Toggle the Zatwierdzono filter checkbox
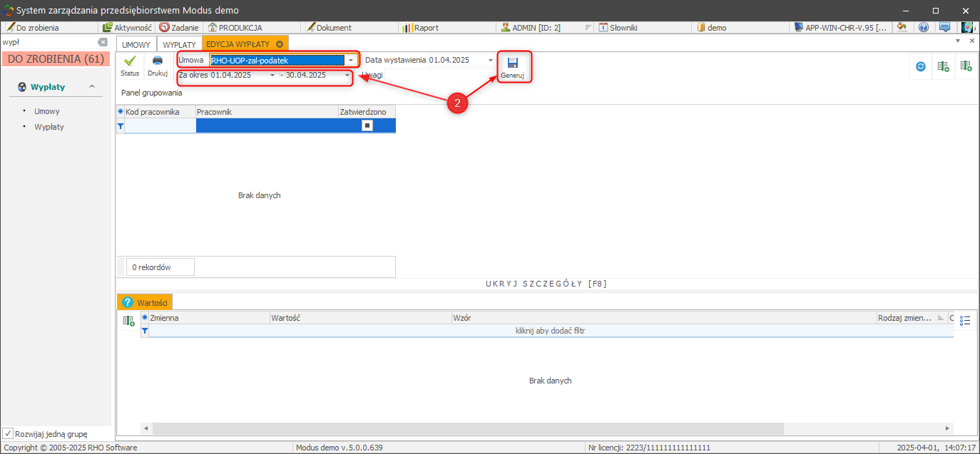Screen dimensions: 980x454 pyautogui.click(x=367, y=125)
